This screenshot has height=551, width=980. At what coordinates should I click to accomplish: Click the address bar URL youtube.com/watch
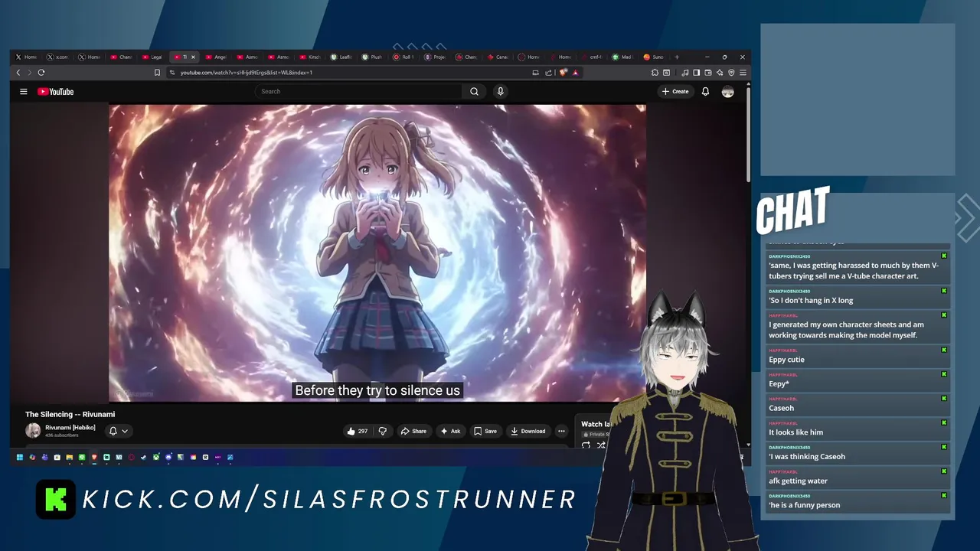pos(247,73)
